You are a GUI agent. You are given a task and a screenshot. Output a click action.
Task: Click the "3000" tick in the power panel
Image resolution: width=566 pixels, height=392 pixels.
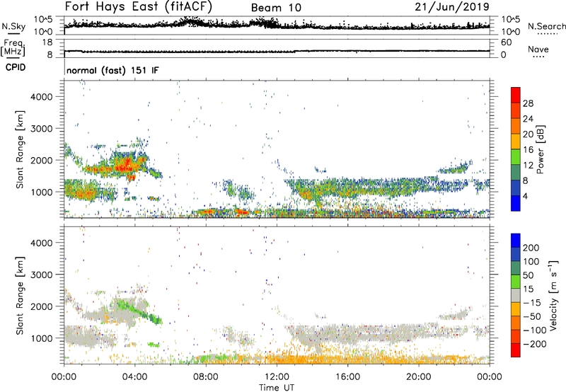click(x=42, y=129)
